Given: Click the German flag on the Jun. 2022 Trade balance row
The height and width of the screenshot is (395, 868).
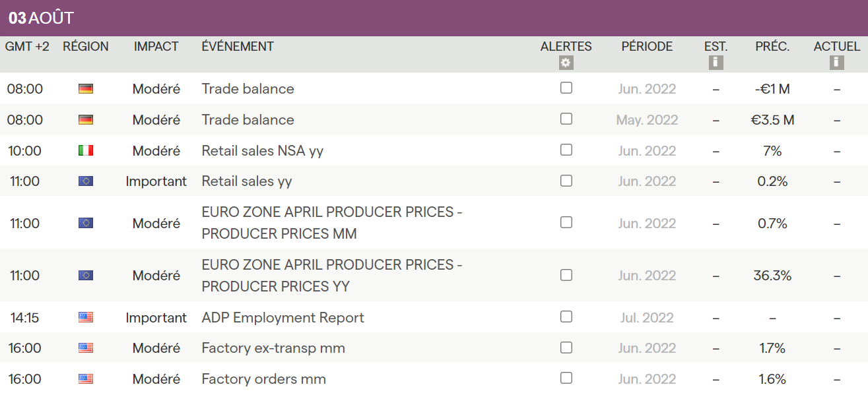Looking at the screenshot, I should [x=86, y=88].
